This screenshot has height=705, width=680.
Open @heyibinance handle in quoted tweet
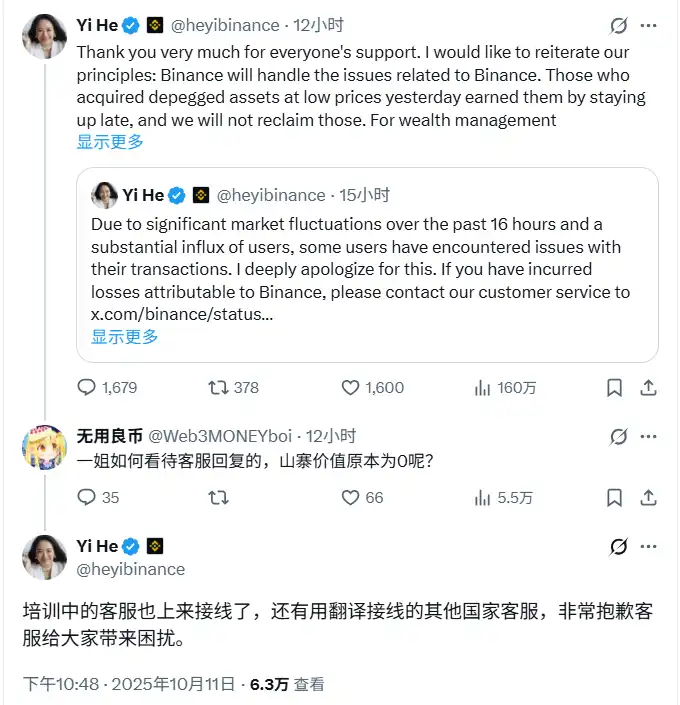point(270,195)
